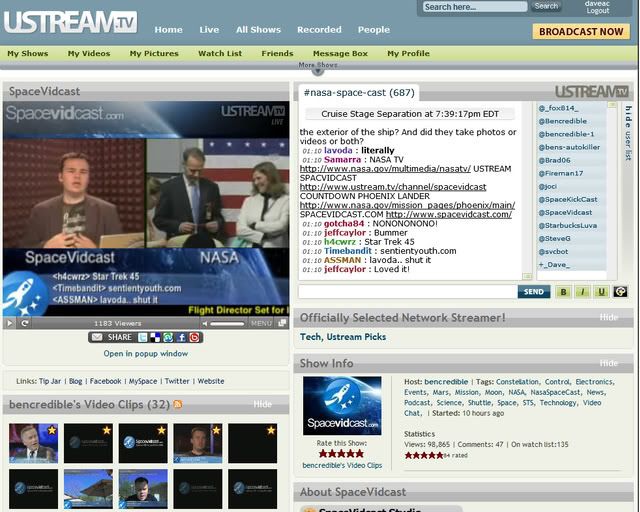Open the Message Box tab
Screen dimensions: 640x512
(340, 53)
